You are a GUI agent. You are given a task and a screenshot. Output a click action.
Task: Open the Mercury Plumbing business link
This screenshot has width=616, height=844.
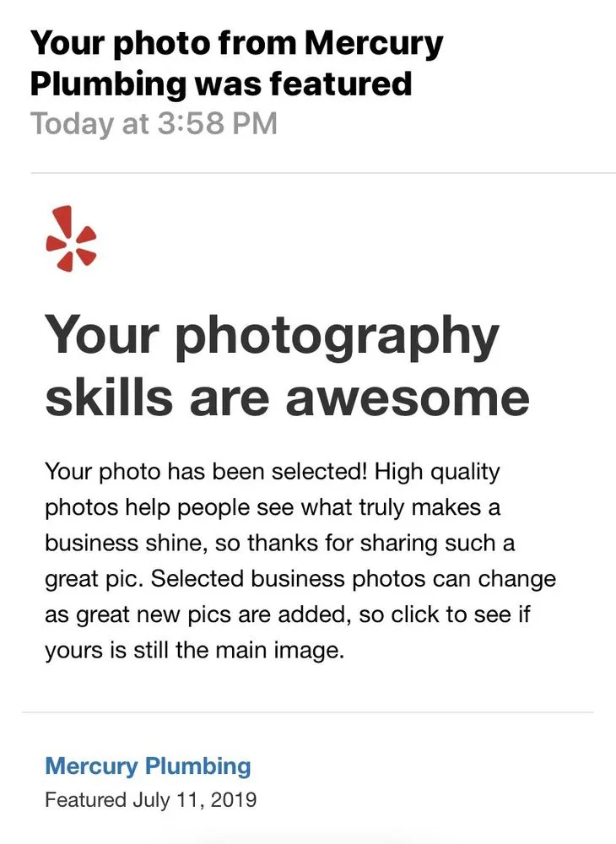coord(148,766)
